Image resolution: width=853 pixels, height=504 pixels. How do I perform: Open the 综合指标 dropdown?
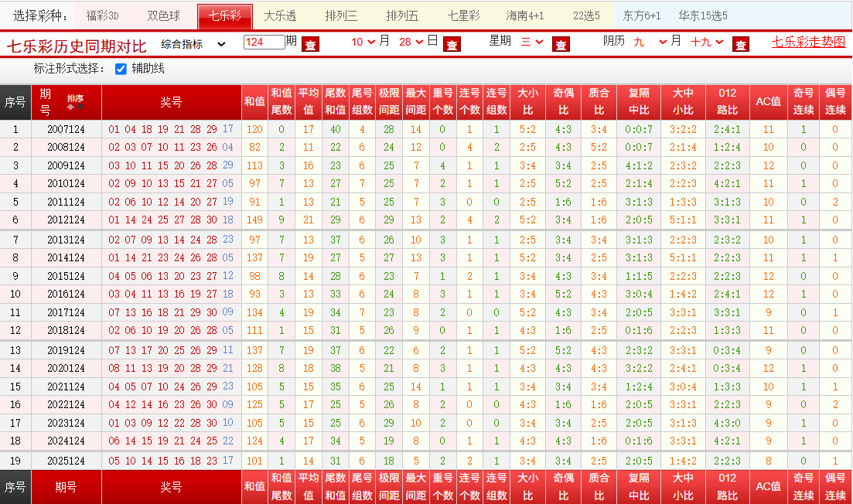[x=193, y=44]
